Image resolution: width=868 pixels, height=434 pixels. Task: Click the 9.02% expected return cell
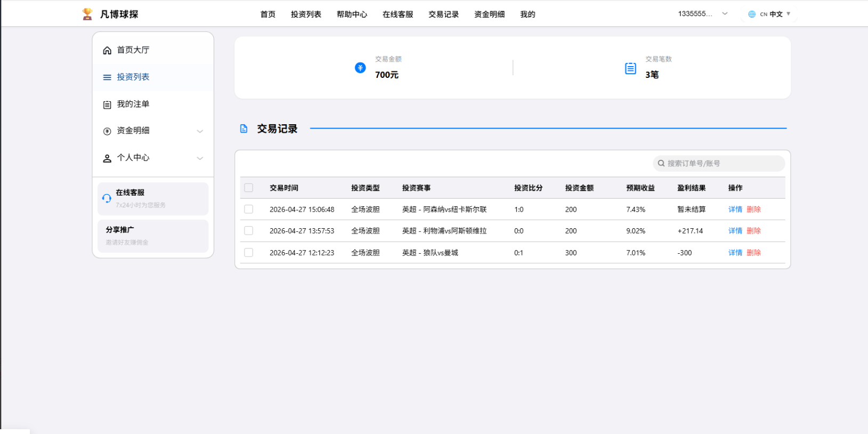636,231
